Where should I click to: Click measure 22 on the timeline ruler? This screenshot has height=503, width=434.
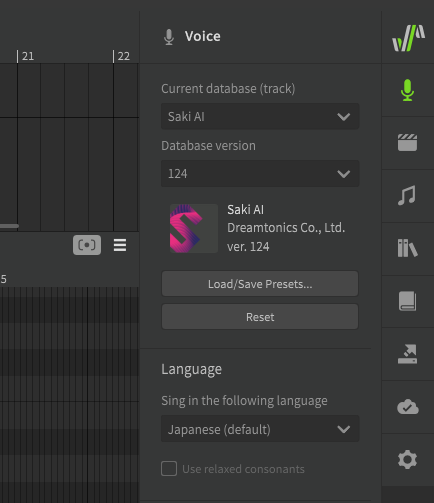point(122,56)
